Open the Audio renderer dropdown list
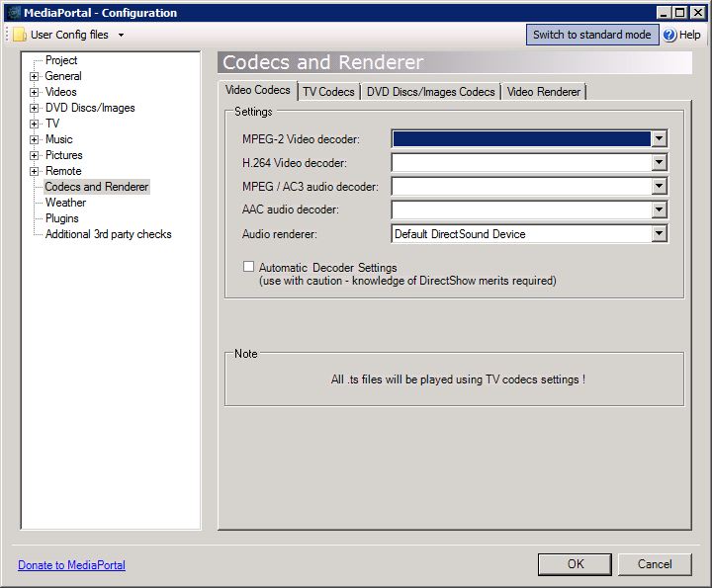 pos(659,234)
